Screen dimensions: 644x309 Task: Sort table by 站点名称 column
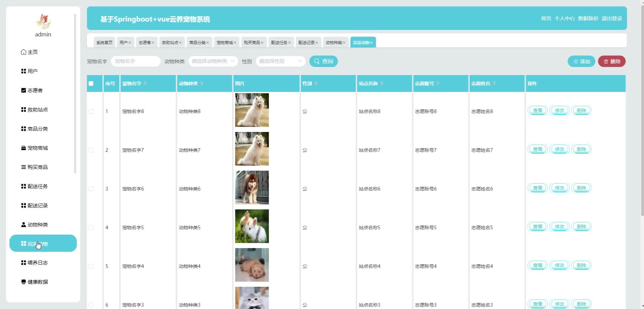pos(382,83)
